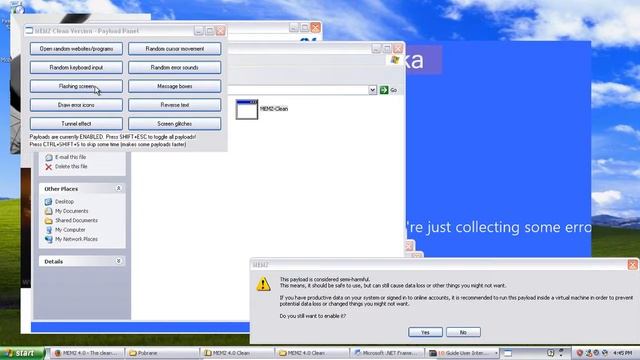Click the My Computer icon in Other Places

point(49,230)
